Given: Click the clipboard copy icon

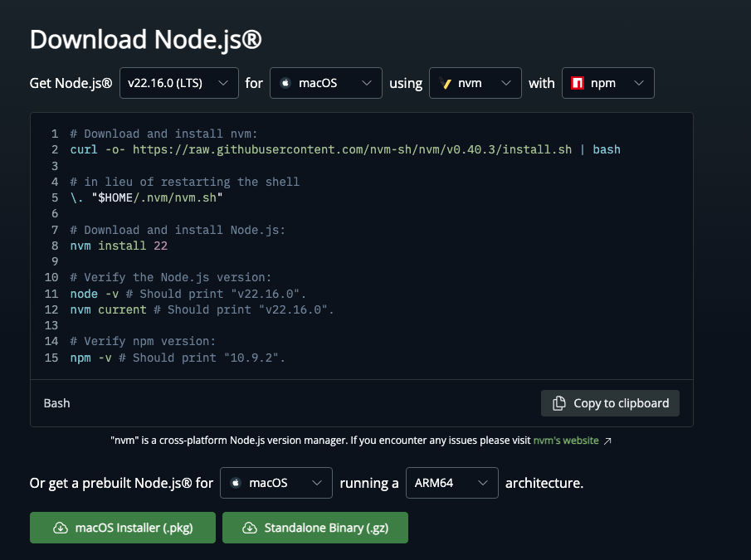Looking at the screenshot, I should click(559, 403).
